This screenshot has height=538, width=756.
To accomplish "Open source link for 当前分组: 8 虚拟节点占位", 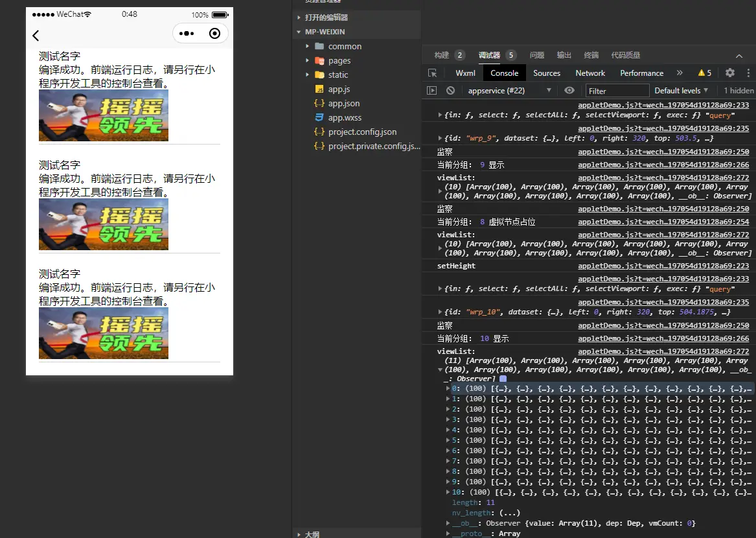I will pos(663,222).
